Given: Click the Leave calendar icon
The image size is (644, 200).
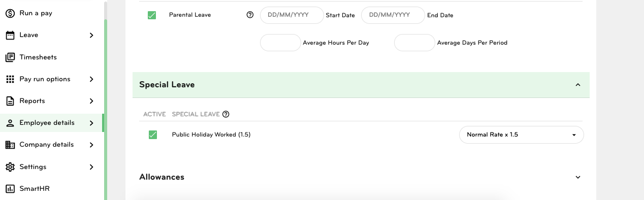Looking at the screenshot, I should pyautogui.click(x=10, y=35).
